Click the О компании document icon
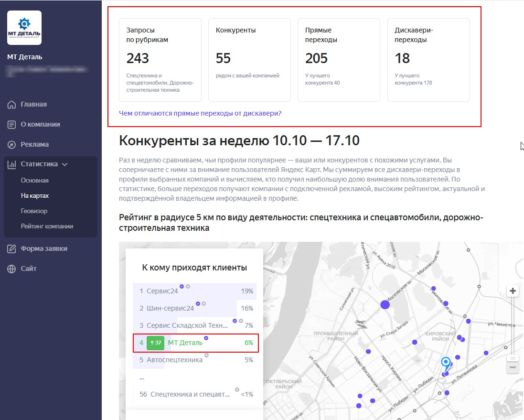 pos(12,125)
